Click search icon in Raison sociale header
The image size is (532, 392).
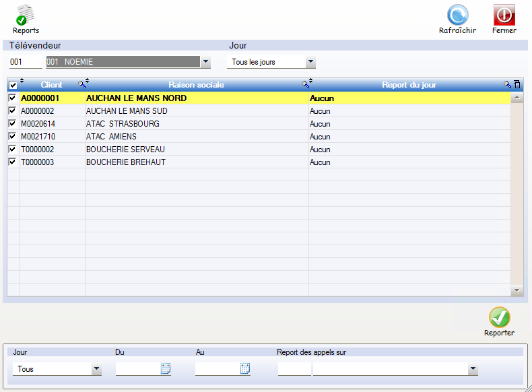[x=305, y=84]
